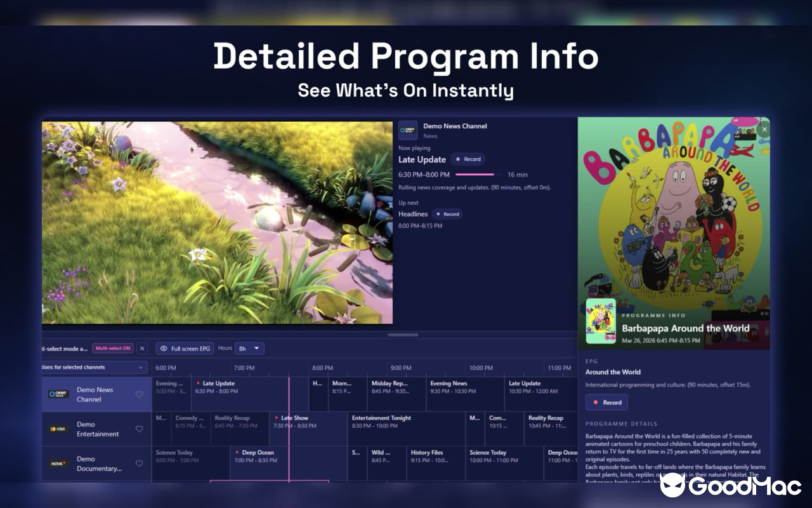Select Deep Ocean 7:00 PM - 8:30 PM

tap(289, 464)
